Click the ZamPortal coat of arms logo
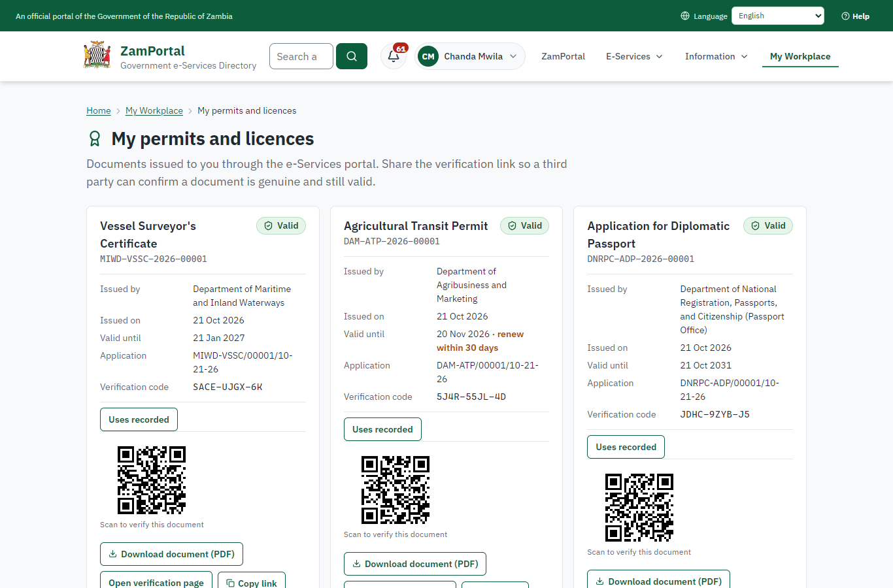893x588 pixels. 97,56
